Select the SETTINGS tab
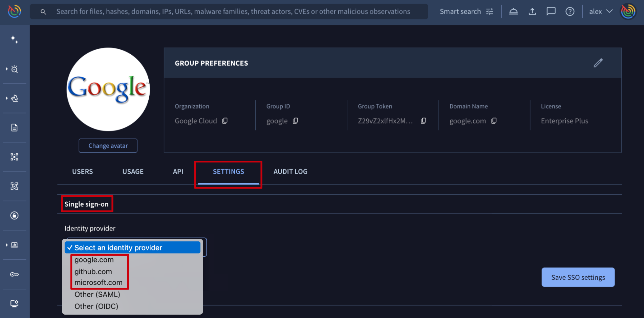Screen dimensions: 644x318 (x=229, y=172)
